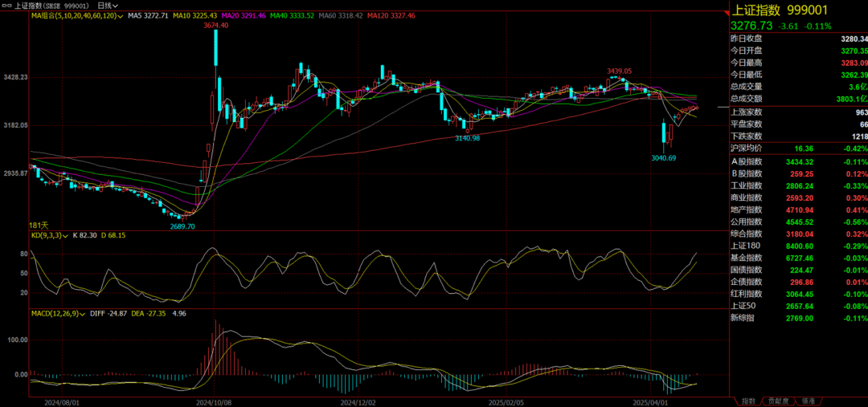Expand the MA组合 indicator settings dropdown
Viewport: 868px width, 407px height.
(x=120, y=15)
